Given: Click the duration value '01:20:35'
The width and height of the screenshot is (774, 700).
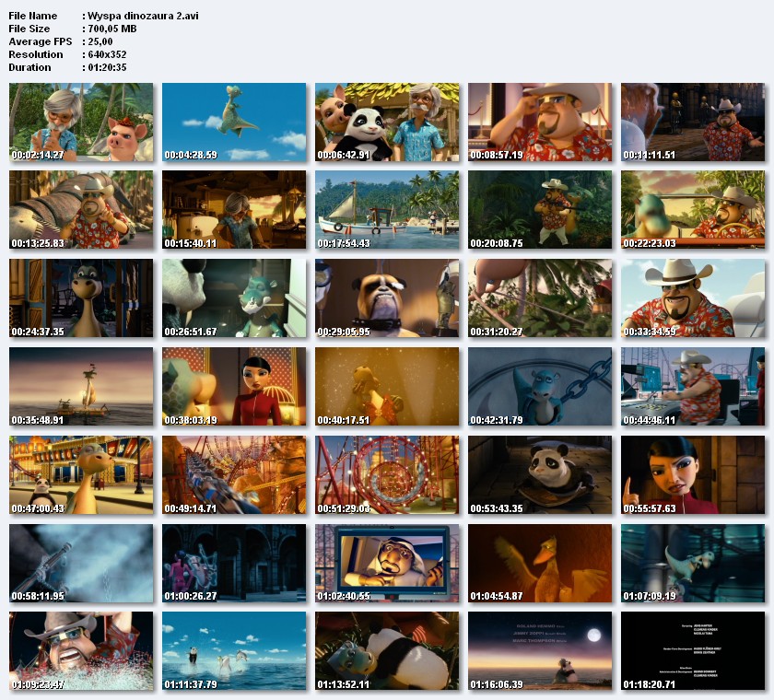Looking at the screenshot, I should [x=107, y=67].
